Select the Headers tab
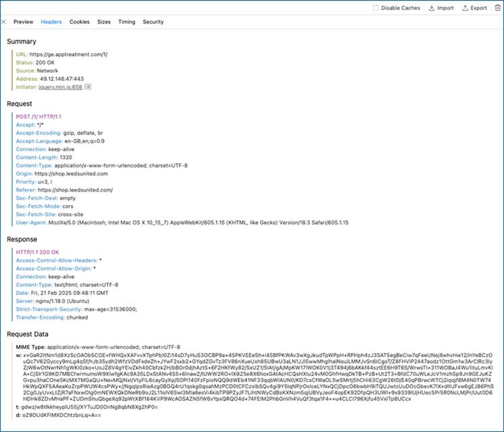Image resolution: width=504 pixels, height=432 pixels. click(x=51, y=22)
